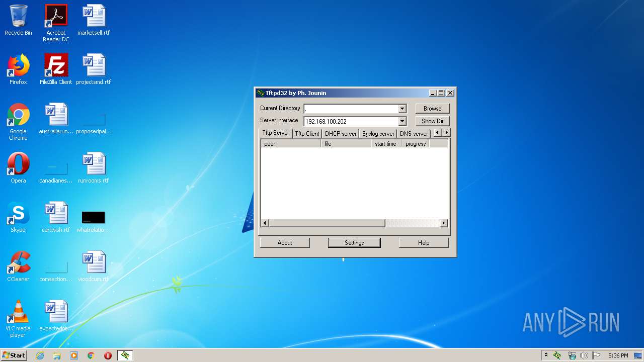The image size is (644, 362).
Task: Open the Firefox desktop shortcut
Action: (x=18, y=70)
